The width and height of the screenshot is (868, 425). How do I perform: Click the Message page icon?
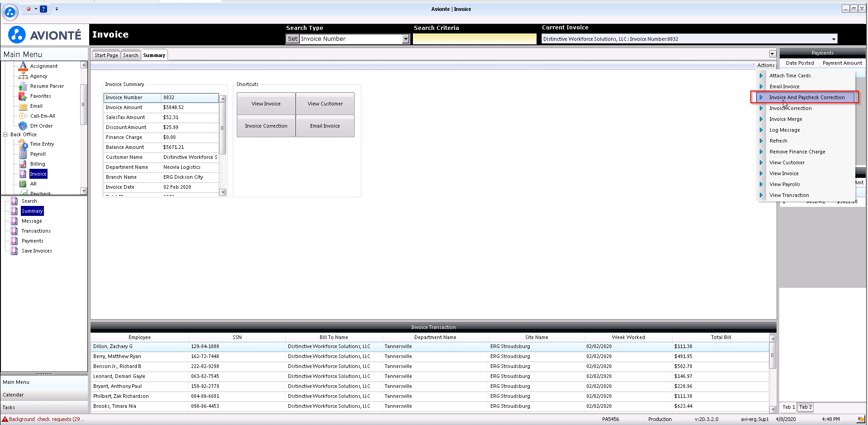point(14,221)
